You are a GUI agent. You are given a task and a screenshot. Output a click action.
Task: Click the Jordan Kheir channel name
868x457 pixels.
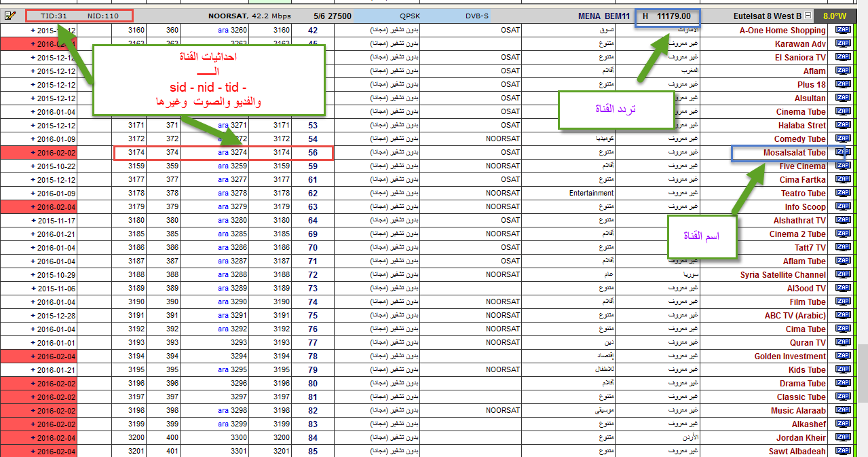point(801,438)
